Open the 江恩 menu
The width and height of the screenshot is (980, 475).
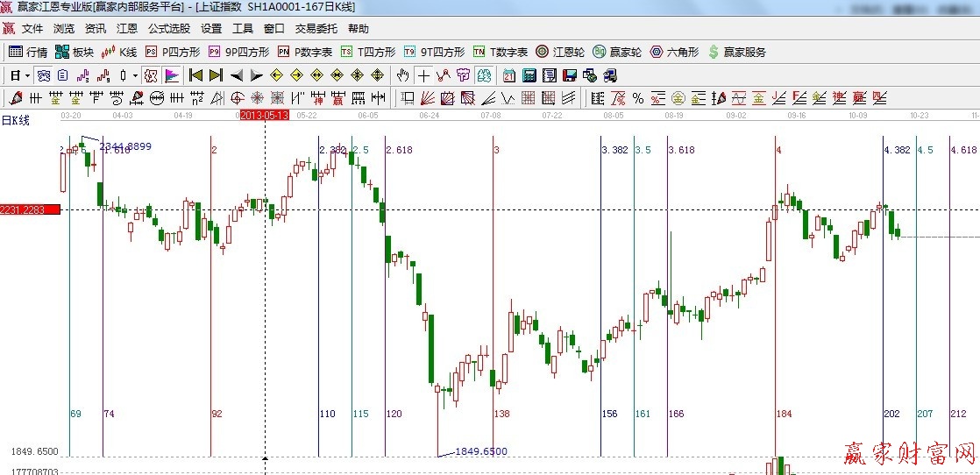tap(126, 29)
